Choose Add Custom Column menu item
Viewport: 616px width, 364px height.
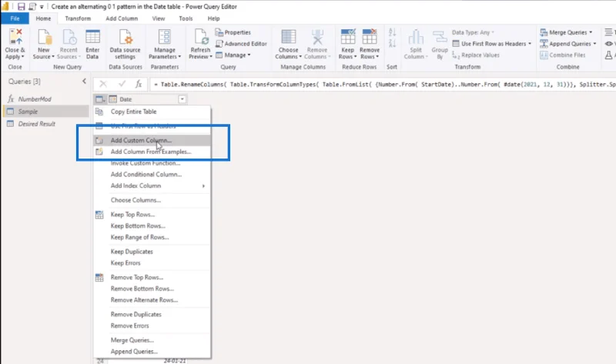pos(152,140)
